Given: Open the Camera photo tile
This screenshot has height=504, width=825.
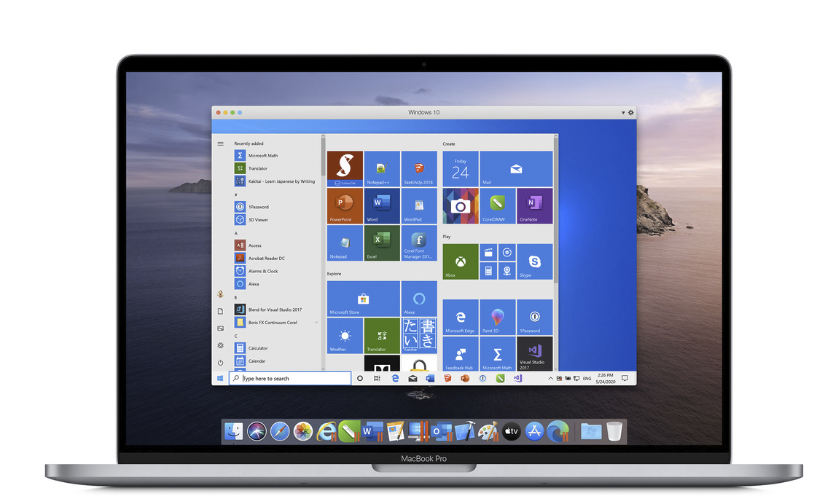Looking at the screenshot, I should [461, 206].
